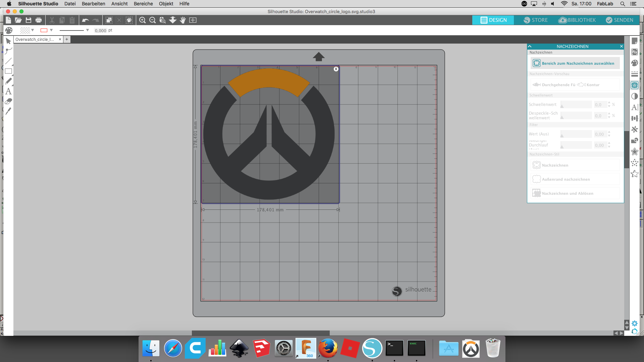The height and width of the screenshot is (362, 644).
Task: Click Nachzeichnen und Ablösen button
Action: click(575, 193)
